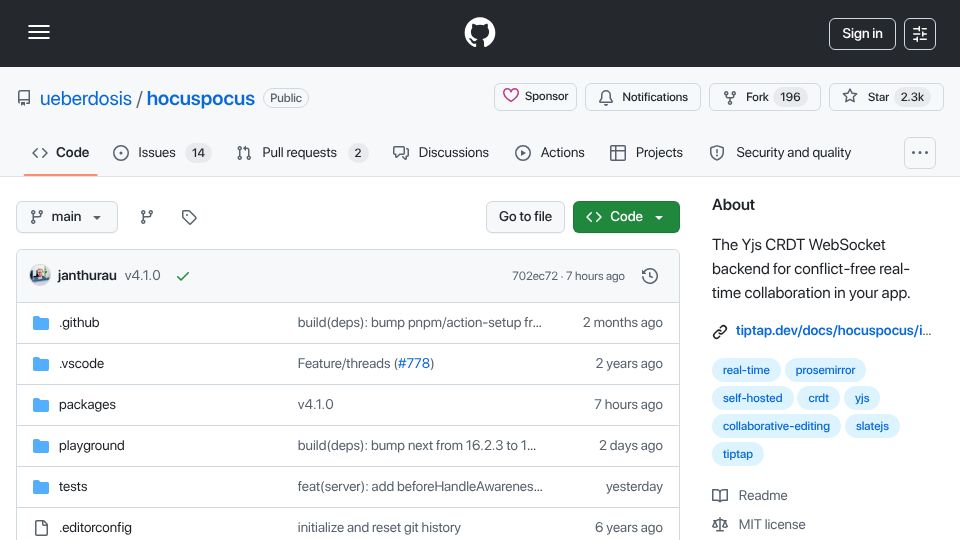This screenshot has height=540, width=960.
Task: Open the .vscode folder
Action: click(81, 364)
